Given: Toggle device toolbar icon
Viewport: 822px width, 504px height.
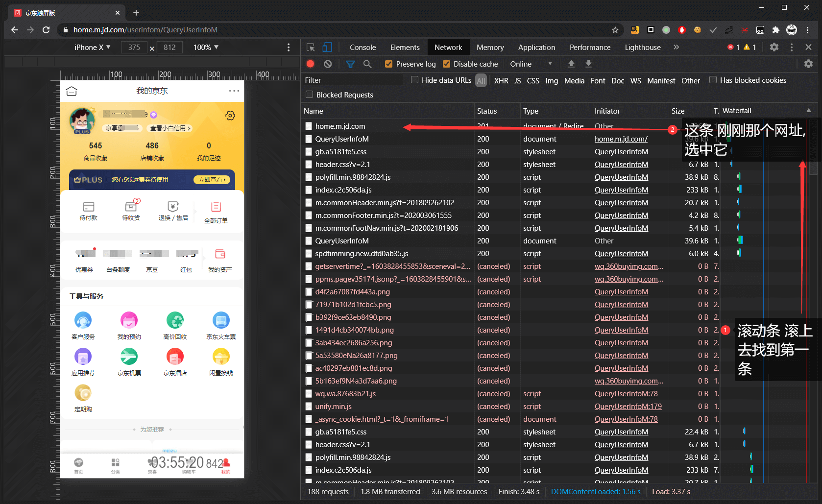Looking at the screenshot, I should (327, 47).
